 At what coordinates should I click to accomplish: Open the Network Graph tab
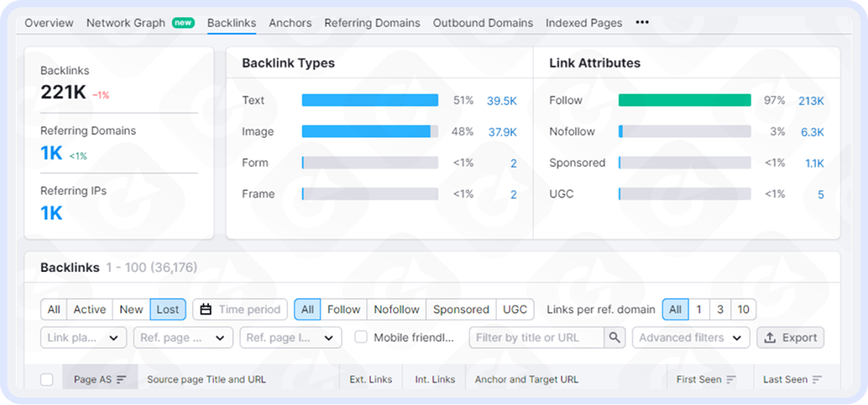[x=126, y=23]
